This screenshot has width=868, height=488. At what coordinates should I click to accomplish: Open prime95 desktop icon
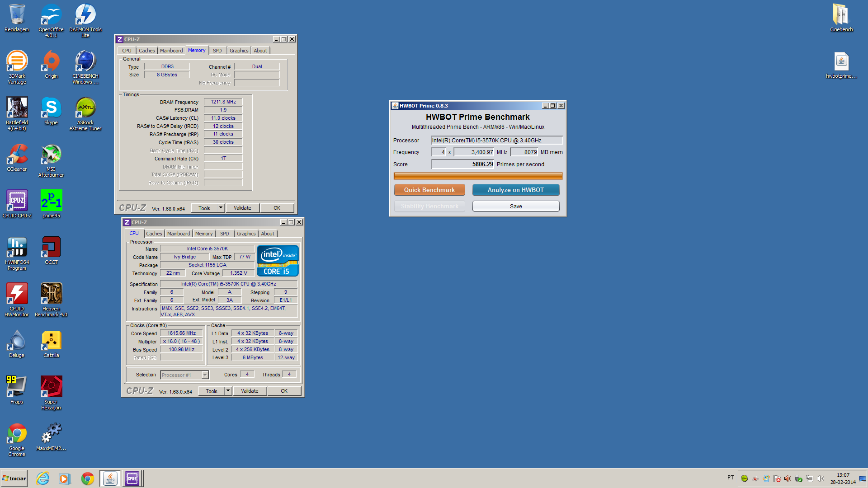coord(51,204)
